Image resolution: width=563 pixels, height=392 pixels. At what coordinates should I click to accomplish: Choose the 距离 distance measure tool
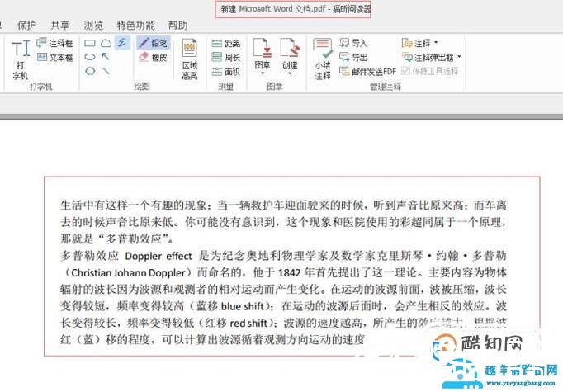tap(226, 44)
